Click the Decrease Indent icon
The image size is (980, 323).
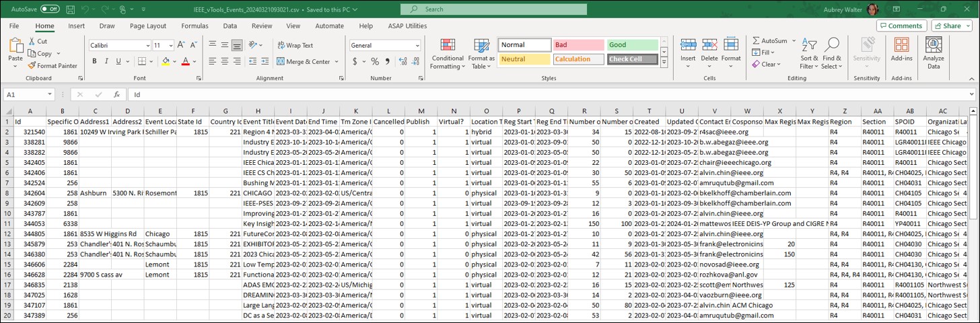pos(252,61)
